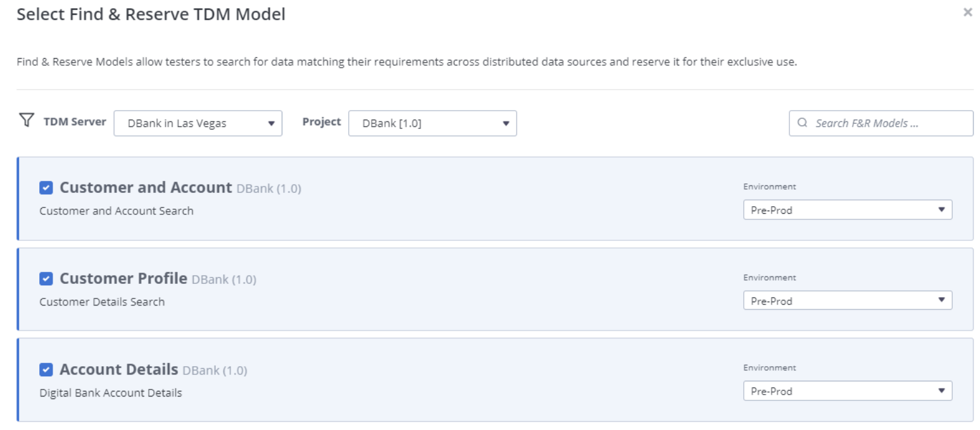Click the Environment label in Customer Profile card
The image size is (980, 430).
770,278
